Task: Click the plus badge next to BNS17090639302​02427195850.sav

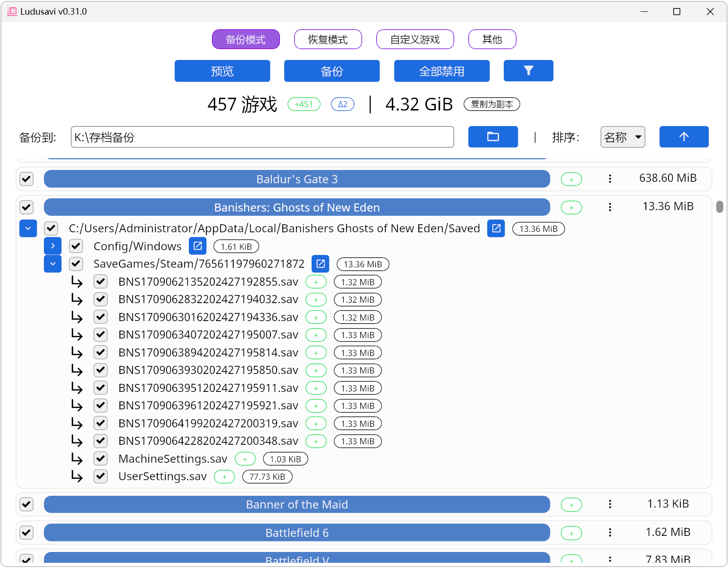Action: 316,371
